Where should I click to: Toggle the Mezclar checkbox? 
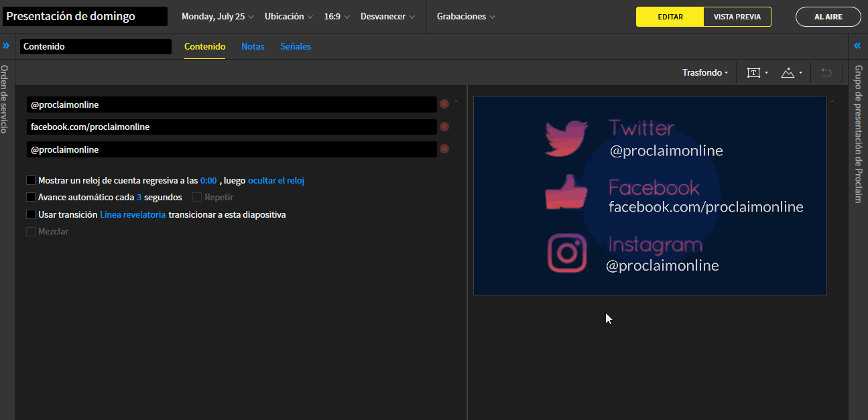point(31,231)
